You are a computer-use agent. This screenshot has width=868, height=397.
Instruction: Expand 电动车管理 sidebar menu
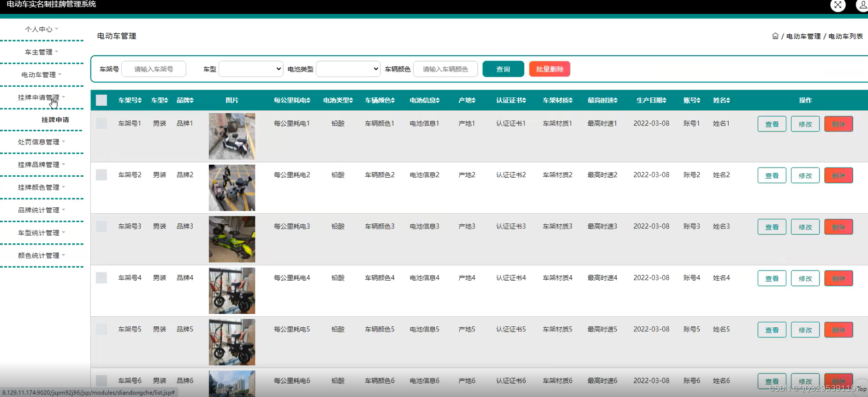pos(42,74)
